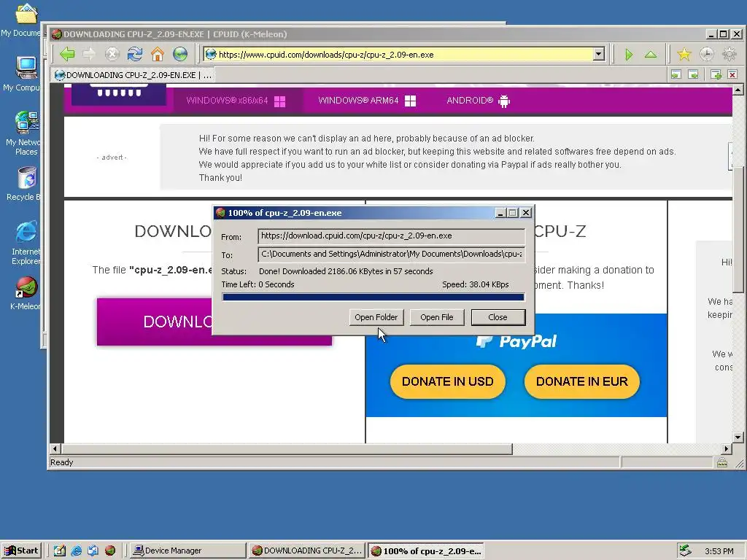This screenshot has height=560, width=747.
Task: Click DONATE IN EUR PayPal button
Action: coord(581,381)
